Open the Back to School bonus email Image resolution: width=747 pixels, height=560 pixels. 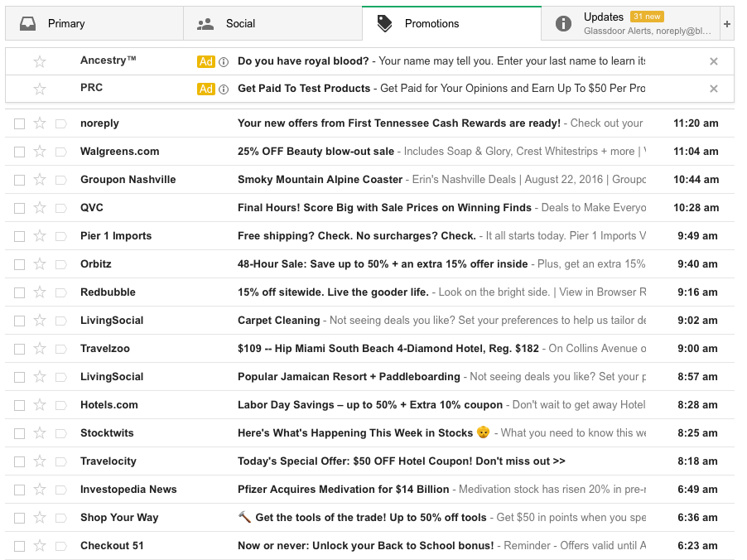pos(369,545)
